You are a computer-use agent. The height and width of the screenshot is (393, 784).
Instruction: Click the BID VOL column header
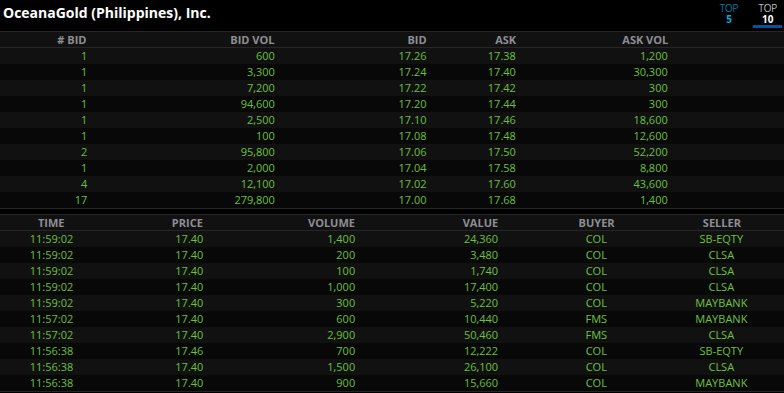(252, 40)
